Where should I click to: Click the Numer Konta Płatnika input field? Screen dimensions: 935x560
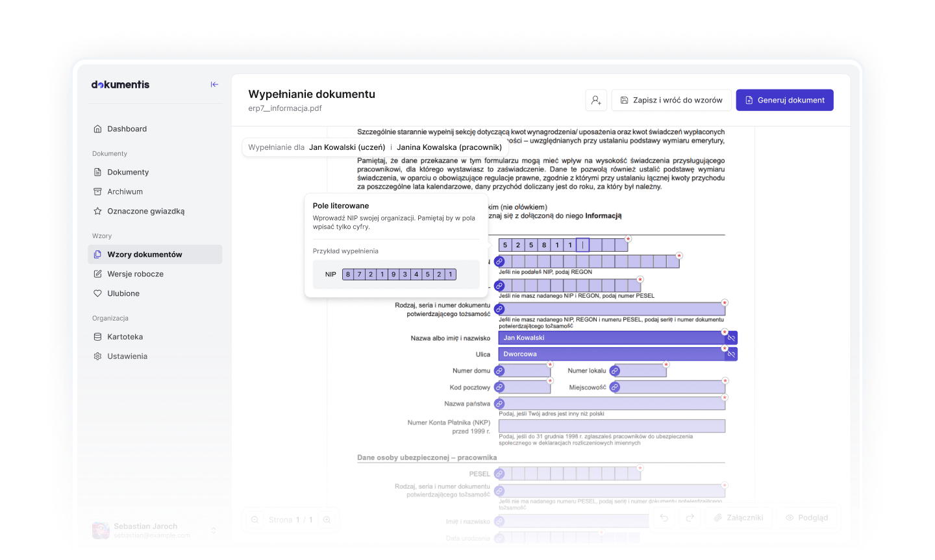point(611,426)
